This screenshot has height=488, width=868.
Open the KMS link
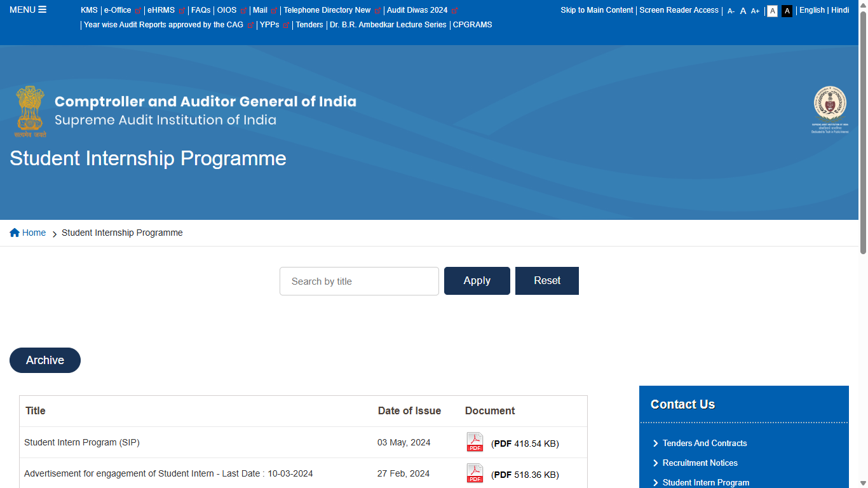(x=89, y=10)
